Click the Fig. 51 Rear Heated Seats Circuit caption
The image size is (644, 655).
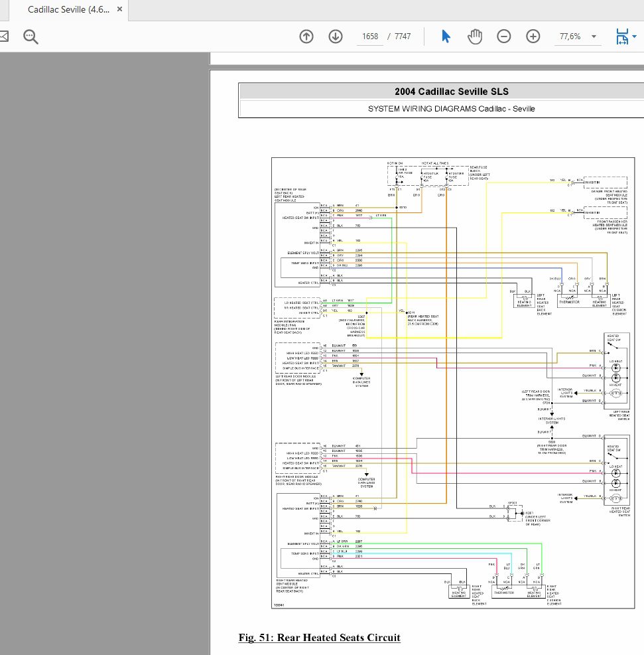[320, 638]
